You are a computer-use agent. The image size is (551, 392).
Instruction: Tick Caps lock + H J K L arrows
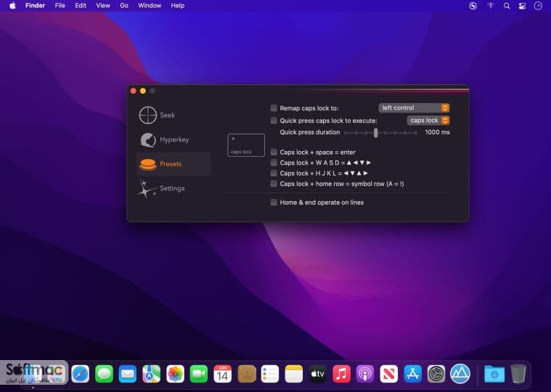click(274, 173)
